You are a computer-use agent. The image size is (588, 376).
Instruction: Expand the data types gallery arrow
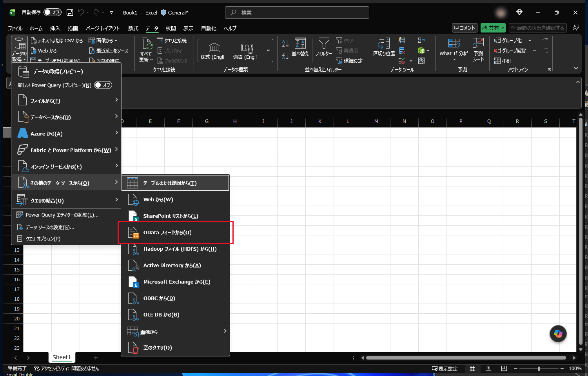[x=269, y=51]
